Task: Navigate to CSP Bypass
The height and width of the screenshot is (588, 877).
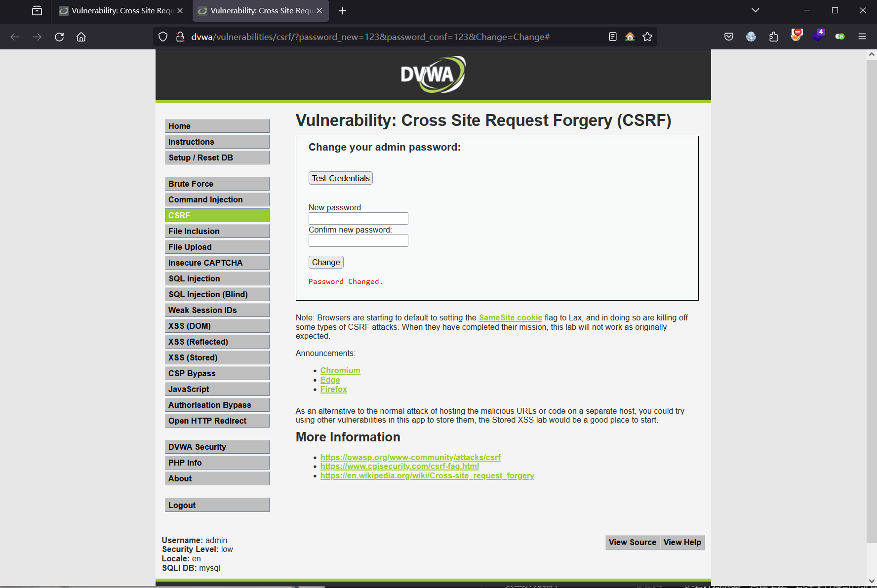Action: (217, 373)
